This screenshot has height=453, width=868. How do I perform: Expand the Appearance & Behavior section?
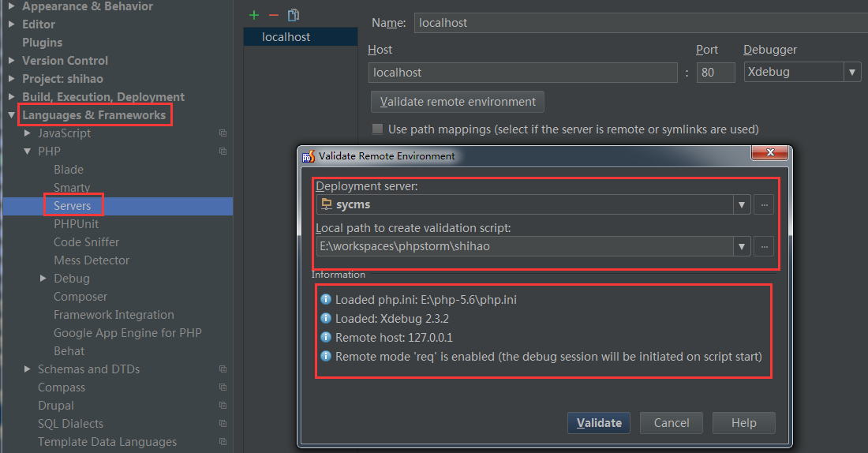click(11, 6)
